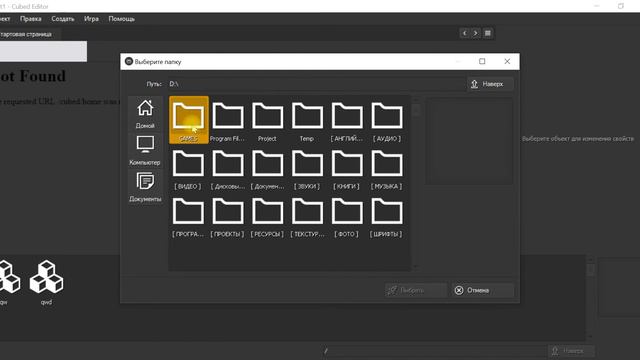Viewport: 640px width, 360px height.
Task: Select the Project folder
Action: [267, 120]
